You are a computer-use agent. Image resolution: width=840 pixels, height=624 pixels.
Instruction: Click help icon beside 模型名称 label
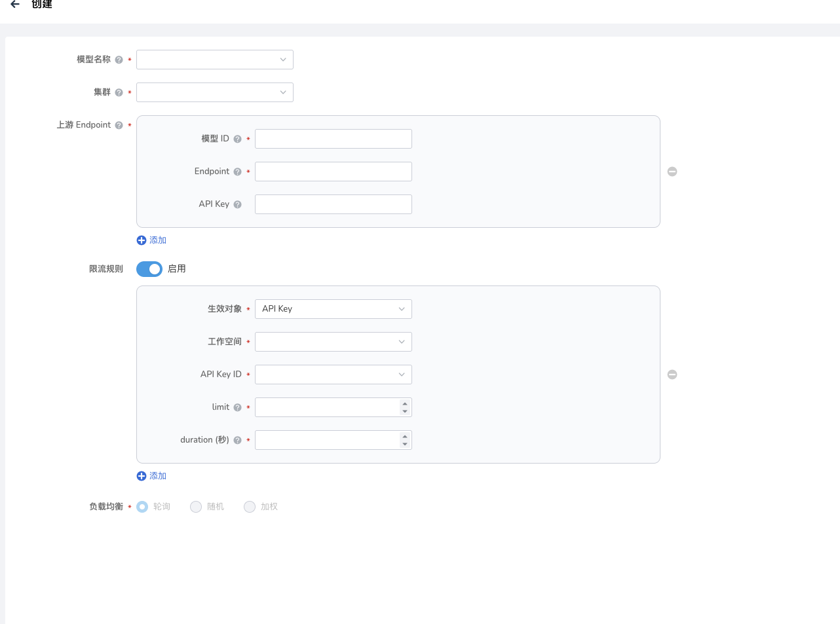pos(119,60)
